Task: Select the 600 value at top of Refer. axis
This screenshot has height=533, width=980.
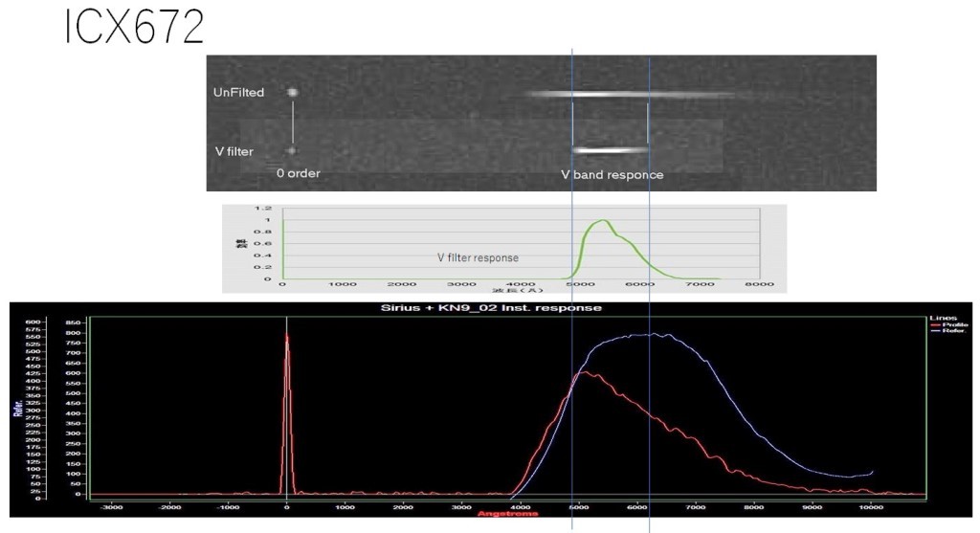Action: tap(33, 322)
